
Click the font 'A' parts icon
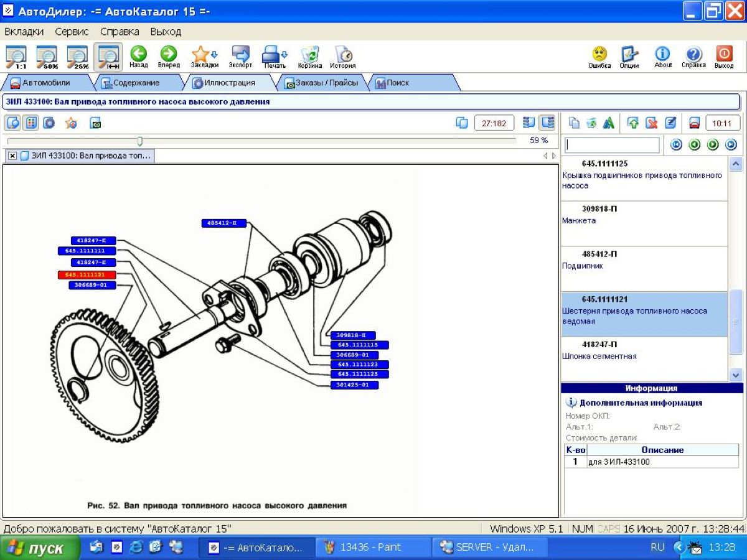(608, 123)
